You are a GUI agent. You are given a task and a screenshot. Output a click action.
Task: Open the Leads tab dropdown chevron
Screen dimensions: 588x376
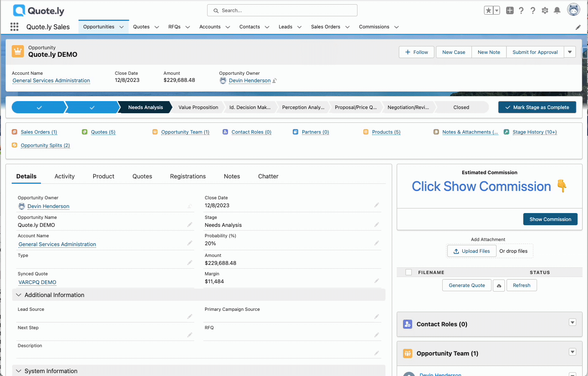pos(299,27)
